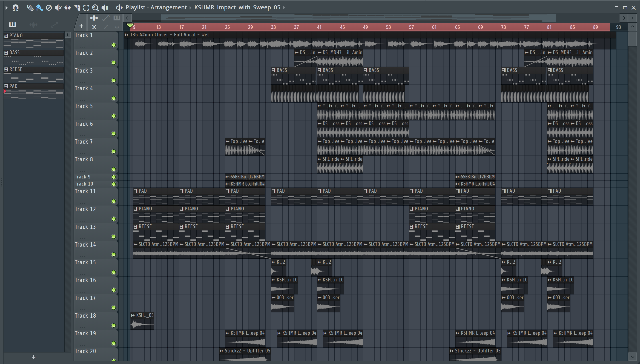Show audio clips filter in picker
Image resolution: width=640 pixels, height=364 pixels.
pyautogui.click(x=33, y=25)
